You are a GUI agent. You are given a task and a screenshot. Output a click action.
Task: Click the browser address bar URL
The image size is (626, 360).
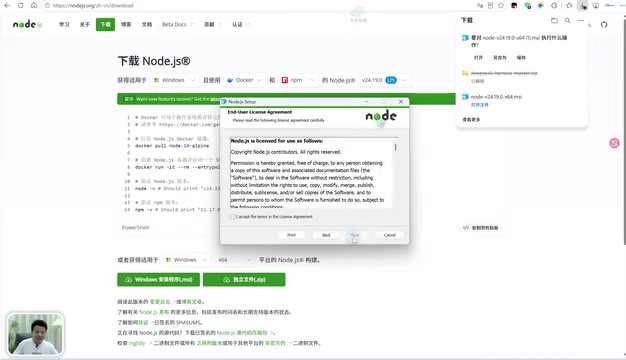click(x=93, y=6)
